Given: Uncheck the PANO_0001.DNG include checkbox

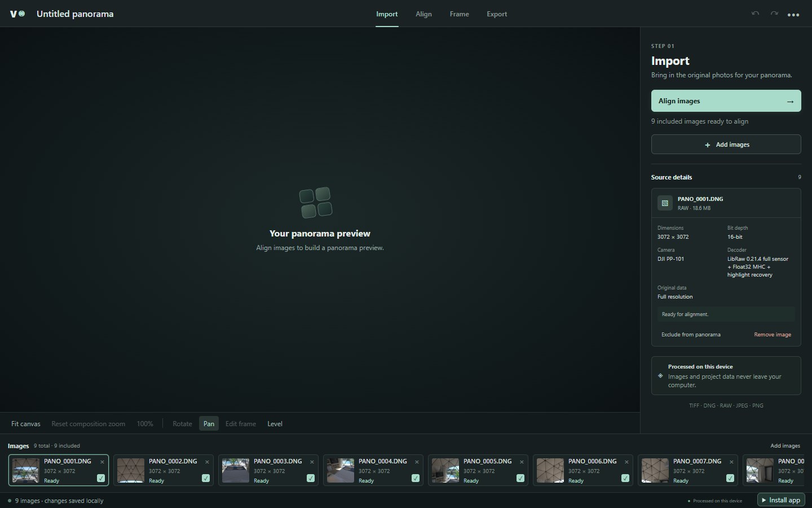Looking at the screenshot, I should click(x=101, y=478).
